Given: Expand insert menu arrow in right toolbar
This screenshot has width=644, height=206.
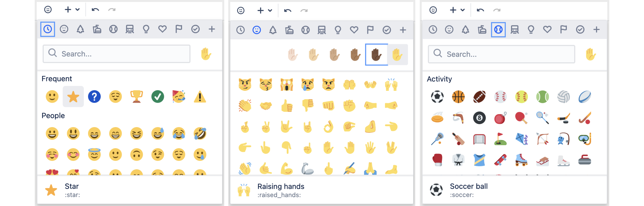Looking at the screenshot, I should tap(462, 10).
